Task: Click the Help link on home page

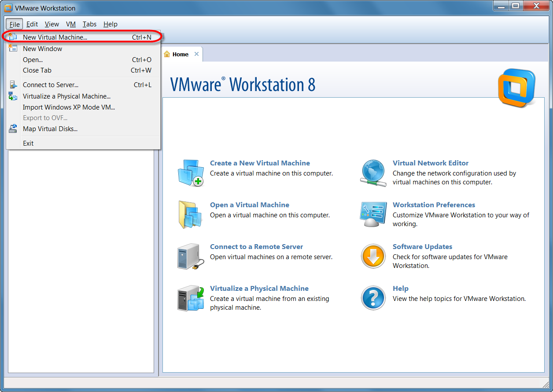Action: [401, 289]
